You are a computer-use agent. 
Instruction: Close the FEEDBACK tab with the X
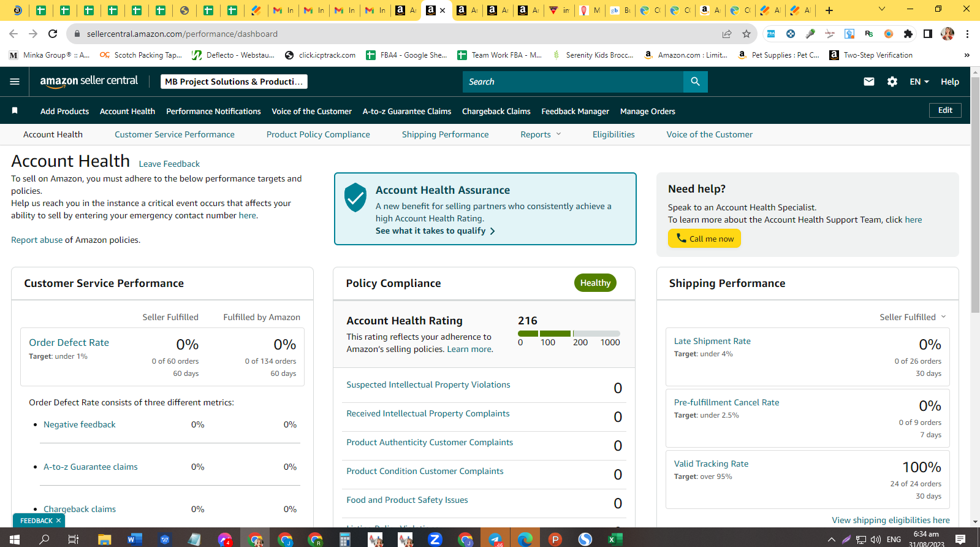tap(59, 521)
